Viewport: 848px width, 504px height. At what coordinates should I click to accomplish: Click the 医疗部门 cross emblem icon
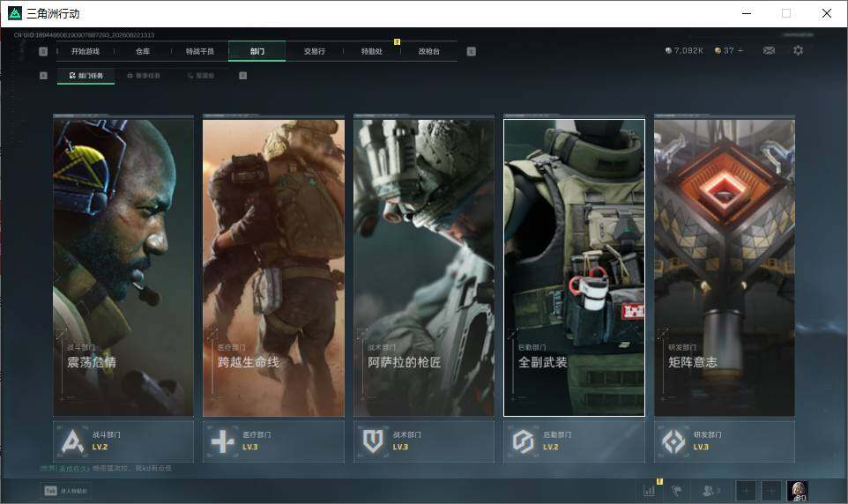(222, 441)
